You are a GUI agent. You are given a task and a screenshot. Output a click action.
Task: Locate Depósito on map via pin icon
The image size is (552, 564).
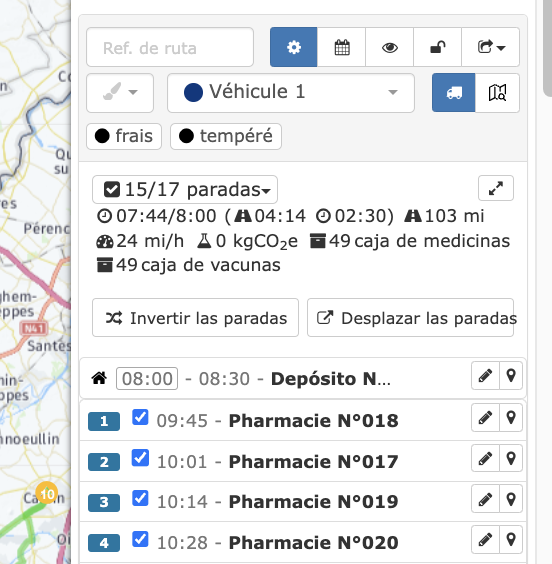coord(511,376)
